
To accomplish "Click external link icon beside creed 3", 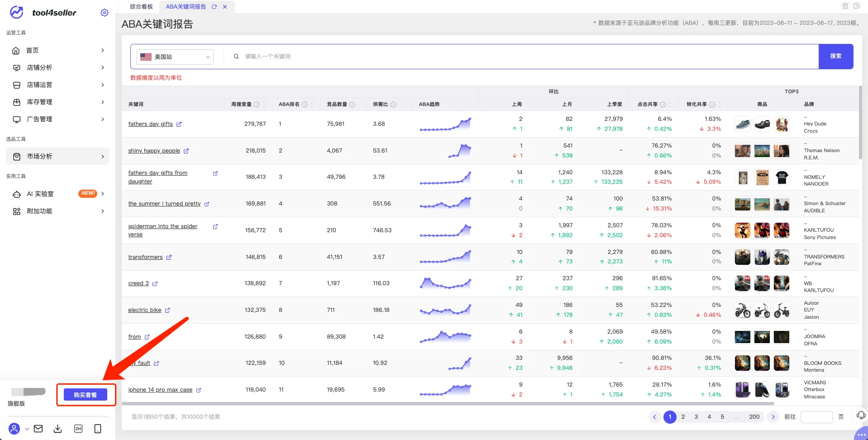I will pos(155,284).
